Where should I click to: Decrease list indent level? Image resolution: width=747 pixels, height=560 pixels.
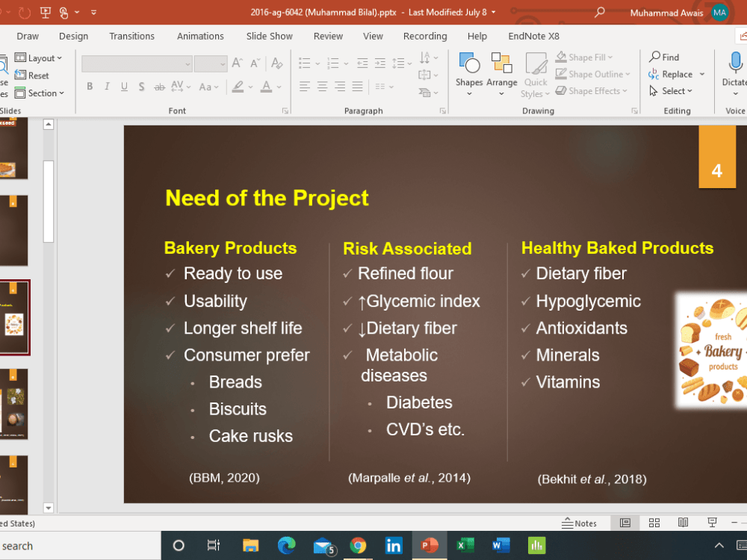pyautogui.click(x=362, y=63)
